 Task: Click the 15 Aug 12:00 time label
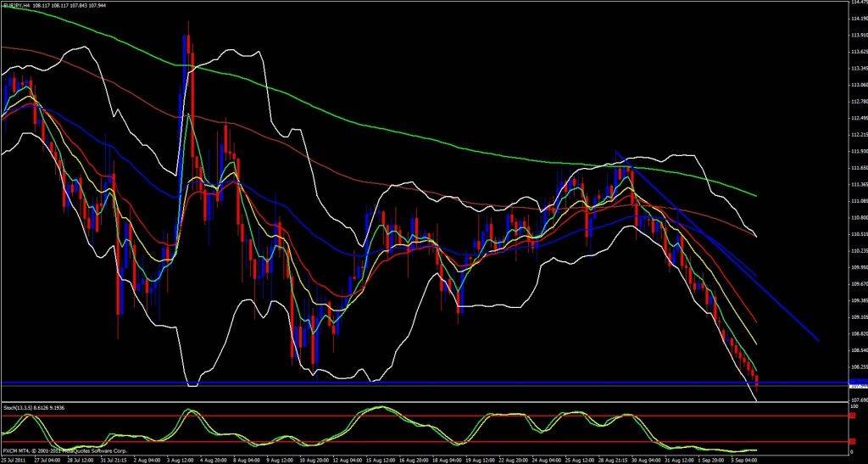[x=378, y=459]
